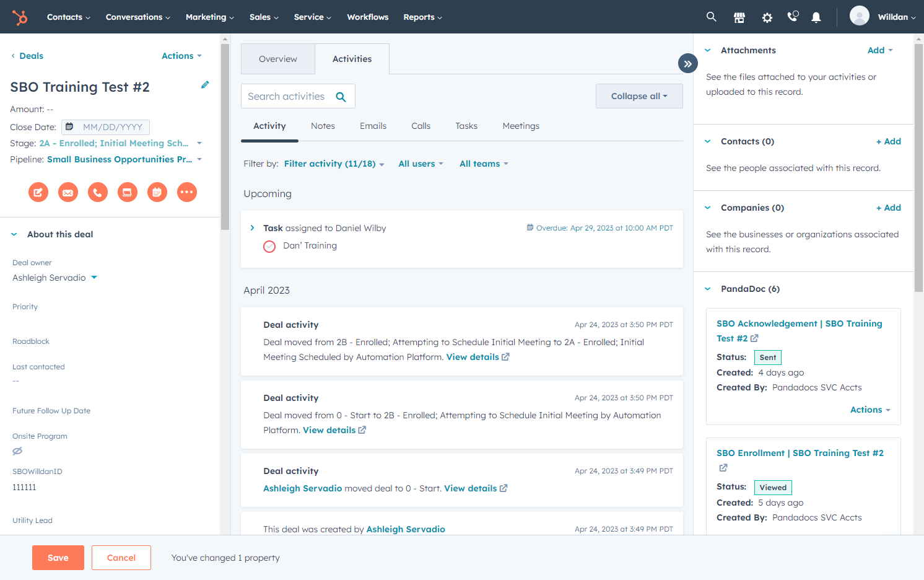The height and width of the screenshot is (580, 924).
Task: Open the settings gear icon
Action: (x=767, y=17)
